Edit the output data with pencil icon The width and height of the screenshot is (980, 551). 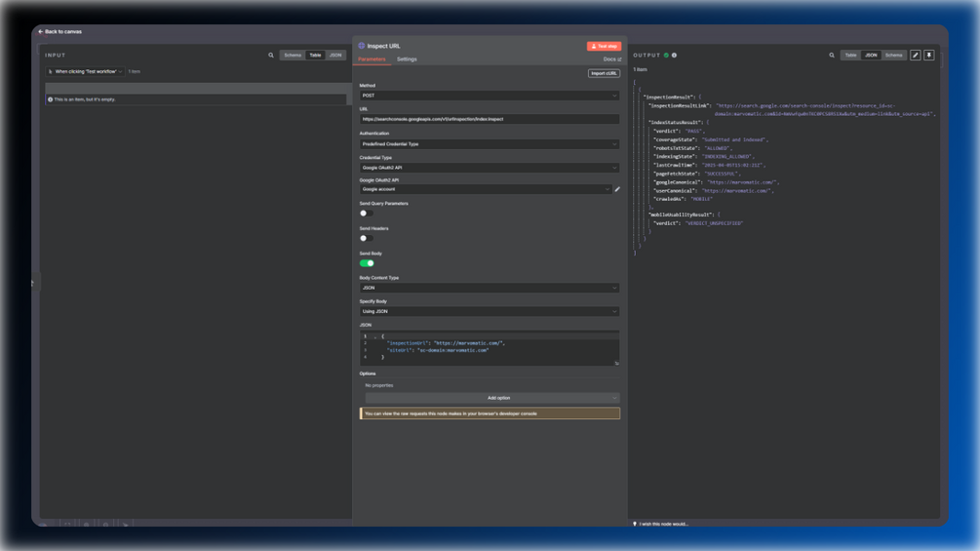915,55
